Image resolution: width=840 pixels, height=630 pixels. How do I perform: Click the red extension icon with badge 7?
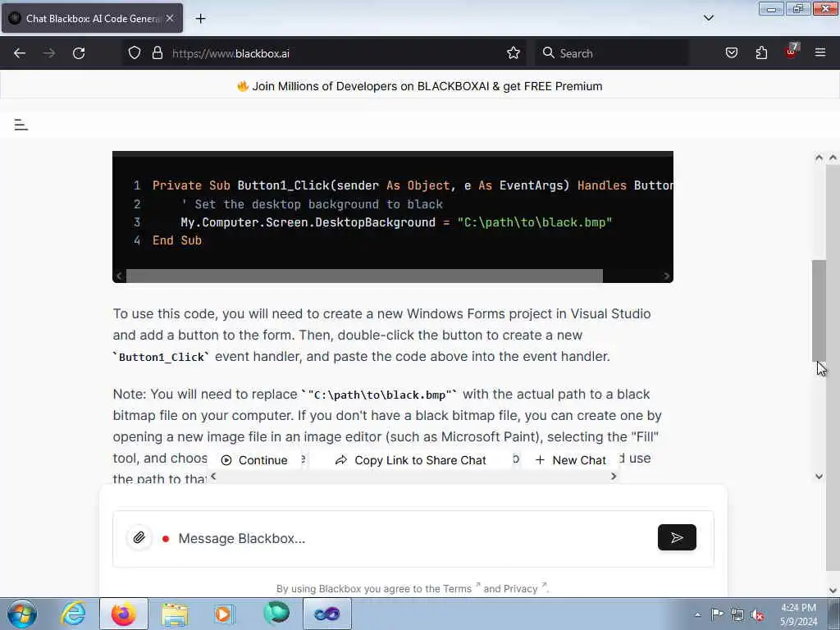(x=792, y=52)
